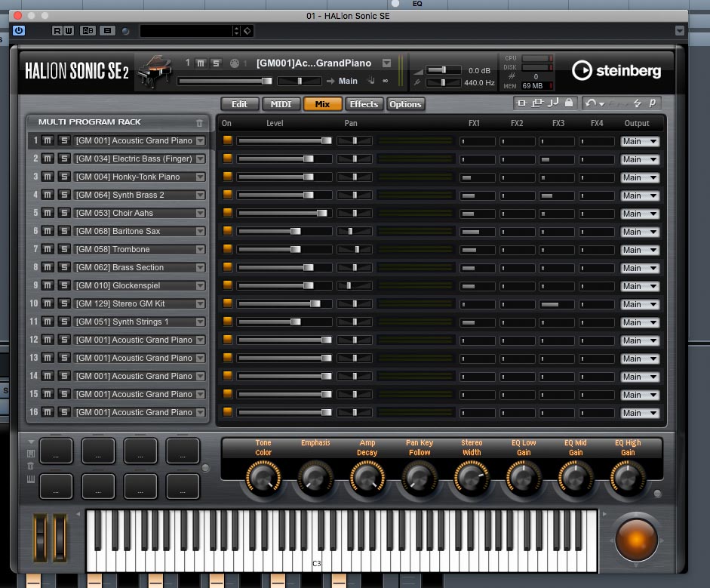The image size is (710, 588).
Task: Open Output Main dropdown for Brass Section row
Action: pos(640,268)
